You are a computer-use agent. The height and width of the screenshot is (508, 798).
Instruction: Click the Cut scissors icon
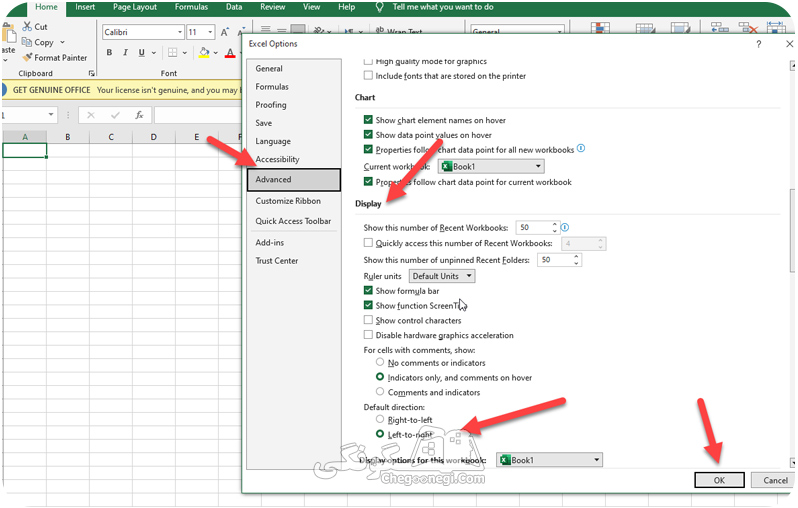pyautogui.click(x=27, y=26)
